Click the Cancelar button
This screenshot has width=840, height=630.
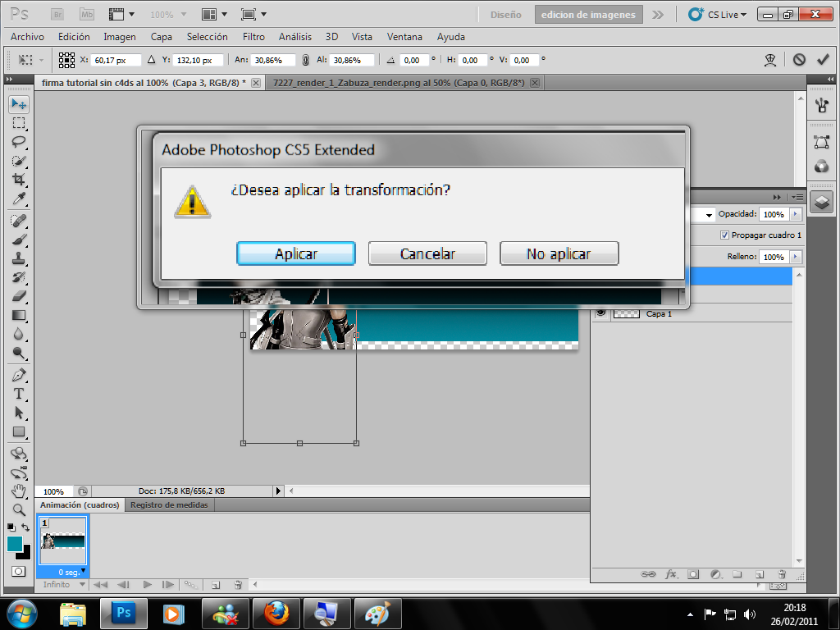[x=427, y=253]
